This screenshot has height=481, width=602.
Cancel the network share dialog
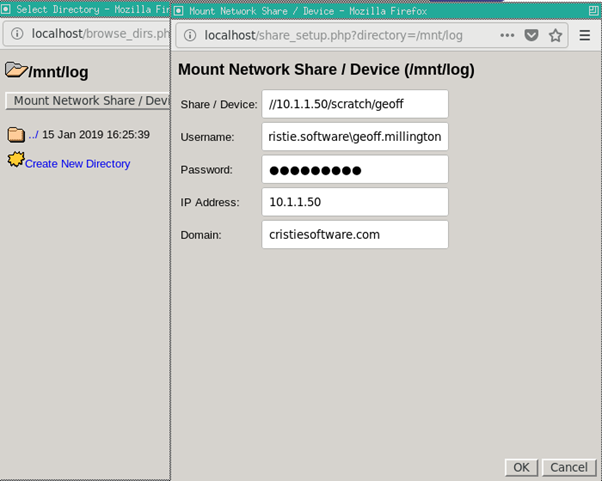click(x=567, y=467)
